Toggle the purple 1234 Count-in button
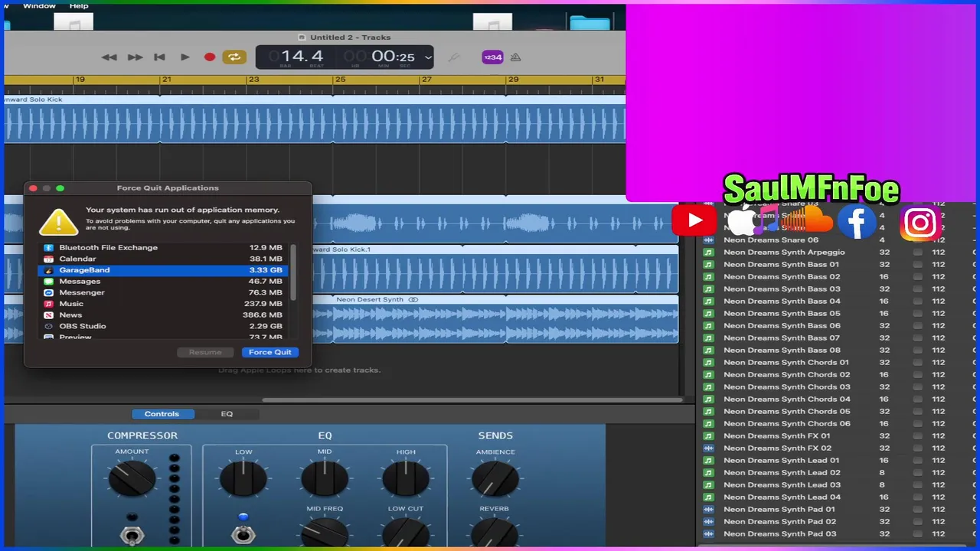 click(492, 57)
